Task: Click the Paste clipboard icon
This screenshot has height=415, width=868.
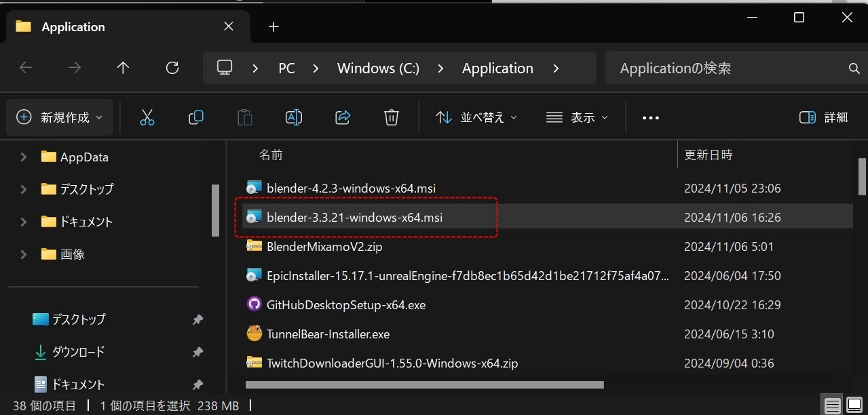Action: [245, 117]
